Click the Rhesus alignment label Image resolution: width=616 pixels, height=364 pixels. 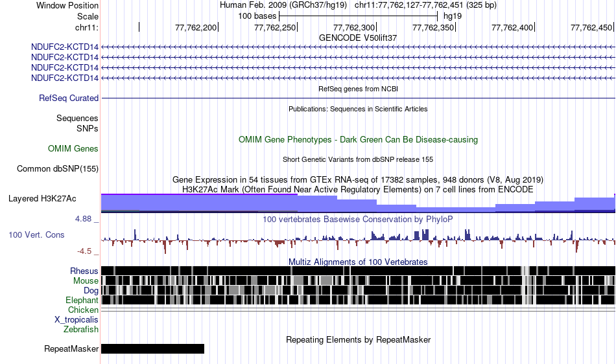coord(84,271)
